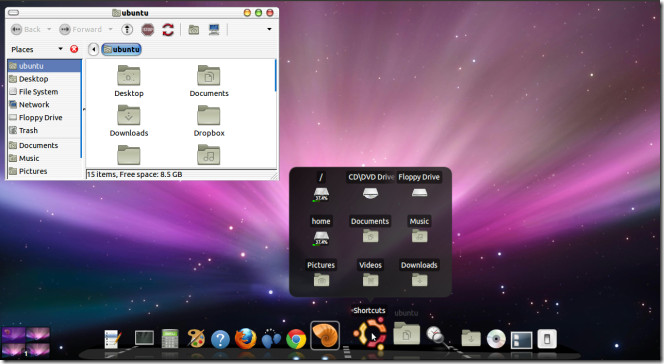Close the Places side pane
The height and width of the screenshot is (364, 664).
point(74,49)
